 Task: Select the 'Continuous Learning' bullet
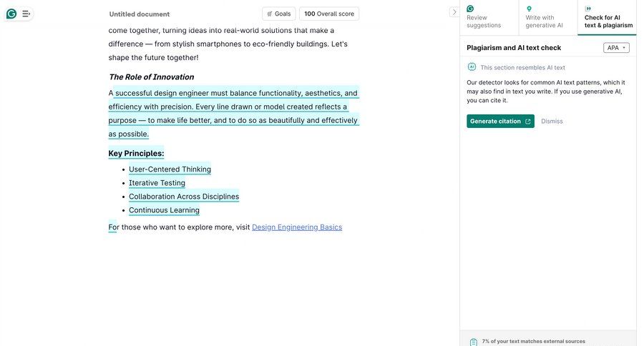(x=165, y=210)
